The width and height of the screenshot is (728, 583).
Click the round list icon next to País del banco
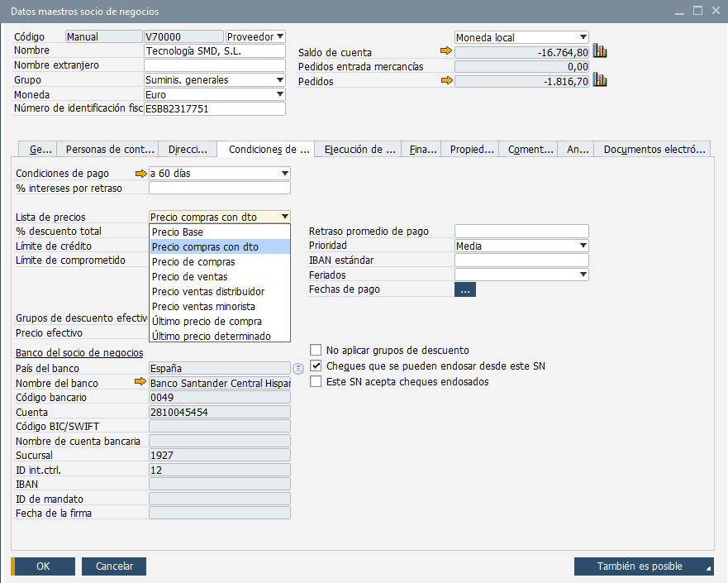tap(298, 369)
